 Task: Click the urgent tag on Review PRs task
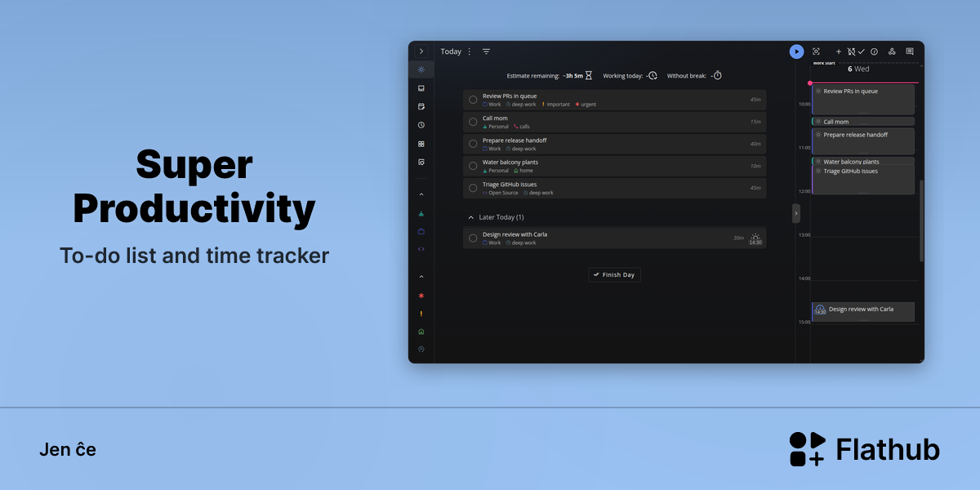[x=586, y=105]
